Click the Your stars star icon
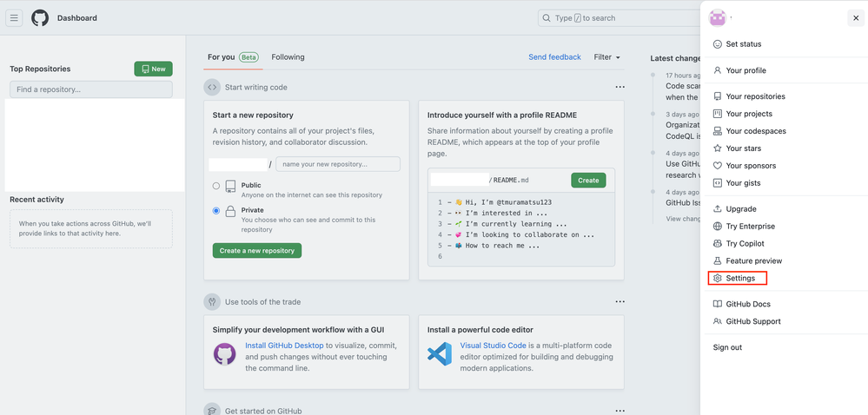 click(x=718, y=148)
